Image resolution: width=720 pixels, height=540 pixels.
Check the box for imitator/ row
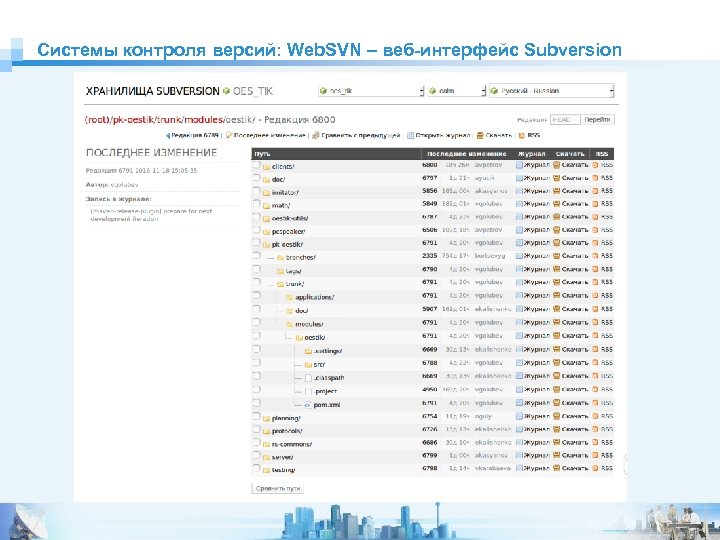[257, 191]
